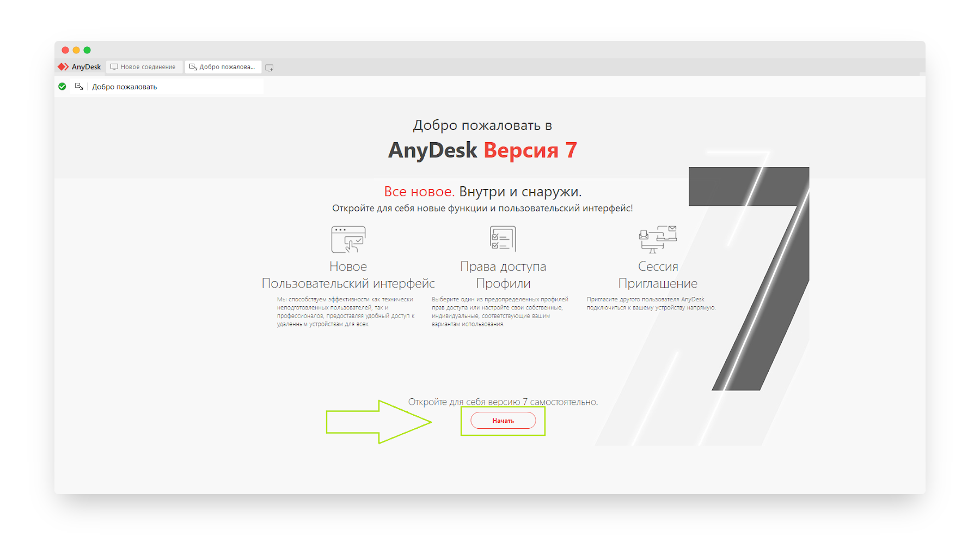Maximize window with the green button
Viewport: 980px width, 535px height.
[x=87, y=50]
